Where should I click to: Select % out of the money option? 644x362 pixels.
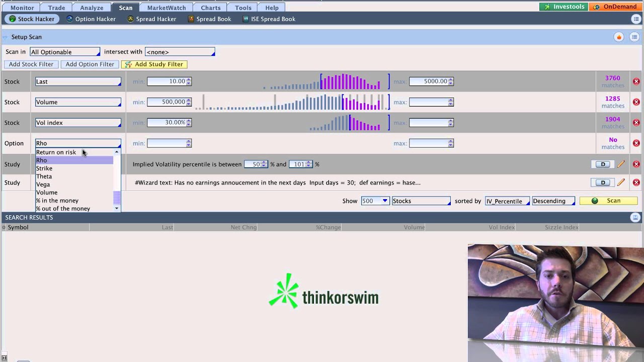point(74,209)
